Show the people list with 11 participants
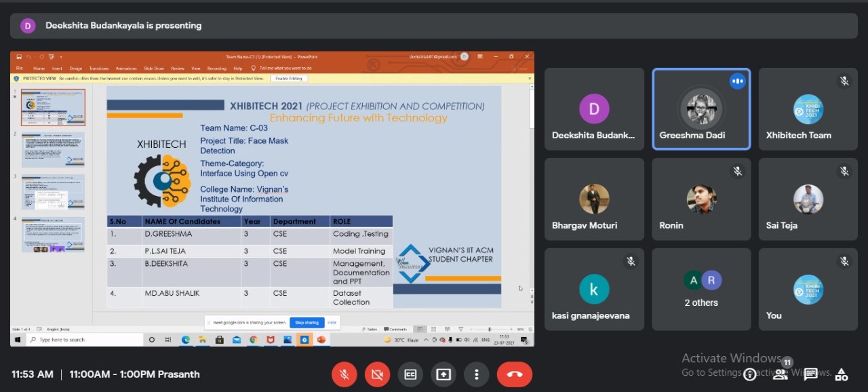868x392 pixels. (x=781, y=374)
